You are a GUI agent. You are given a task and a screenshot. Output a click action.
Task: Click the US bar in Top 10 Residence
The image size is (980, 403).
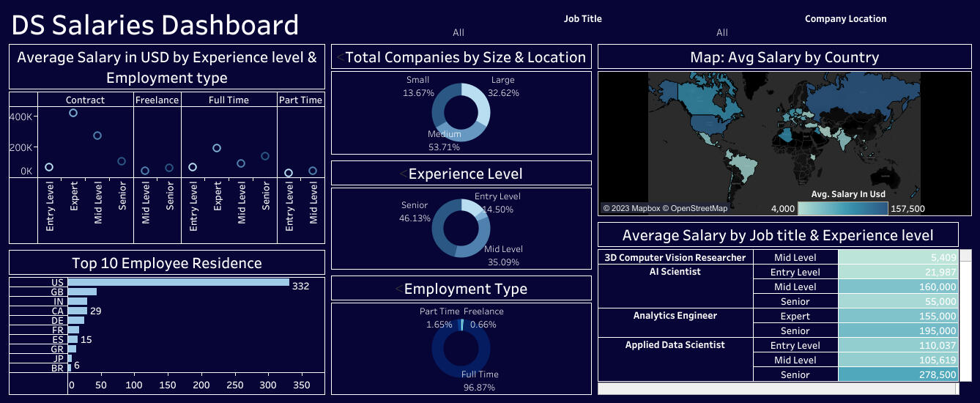(x=179, y=282)
